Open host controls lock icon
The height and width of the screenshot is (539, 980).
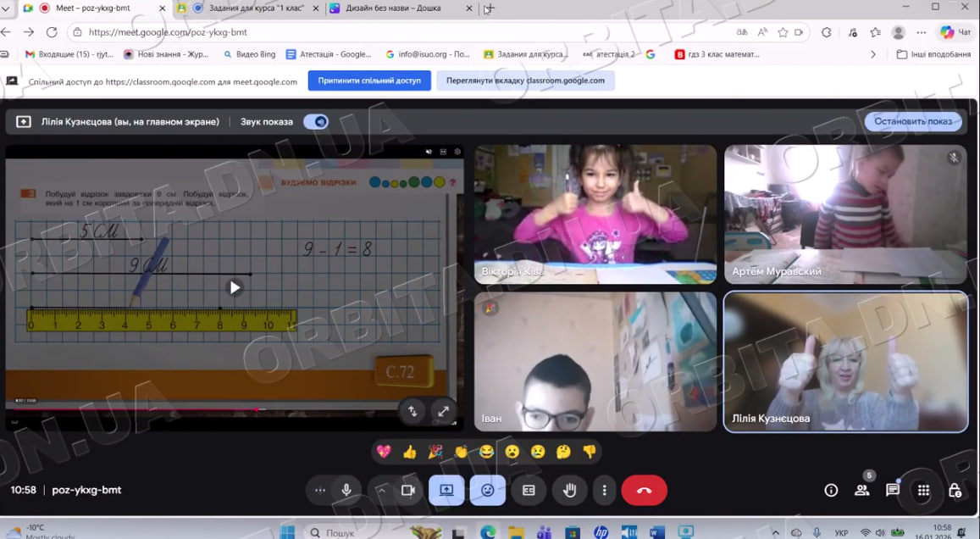[955, 490]
